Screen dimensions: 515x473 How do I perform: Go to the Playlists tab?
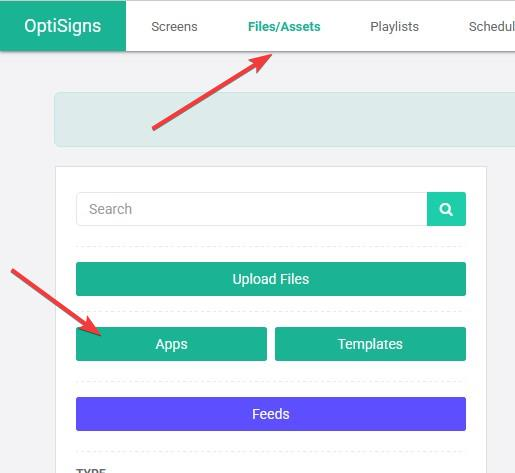394,27
